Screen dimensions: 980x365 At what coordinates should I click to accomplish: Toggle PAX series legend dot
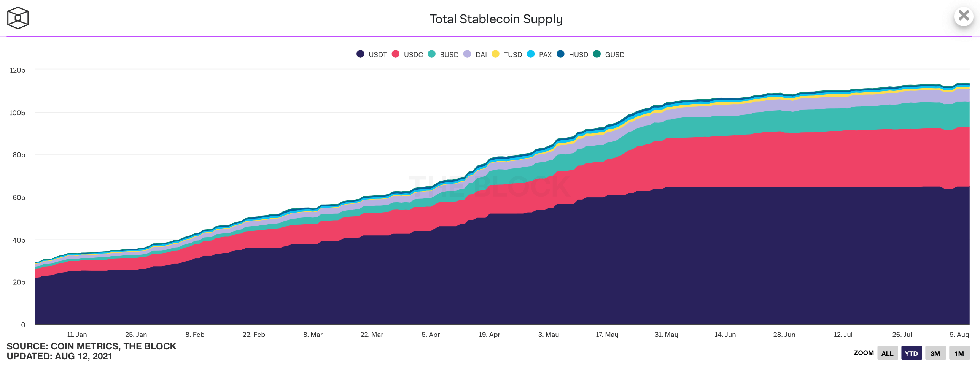531,54
